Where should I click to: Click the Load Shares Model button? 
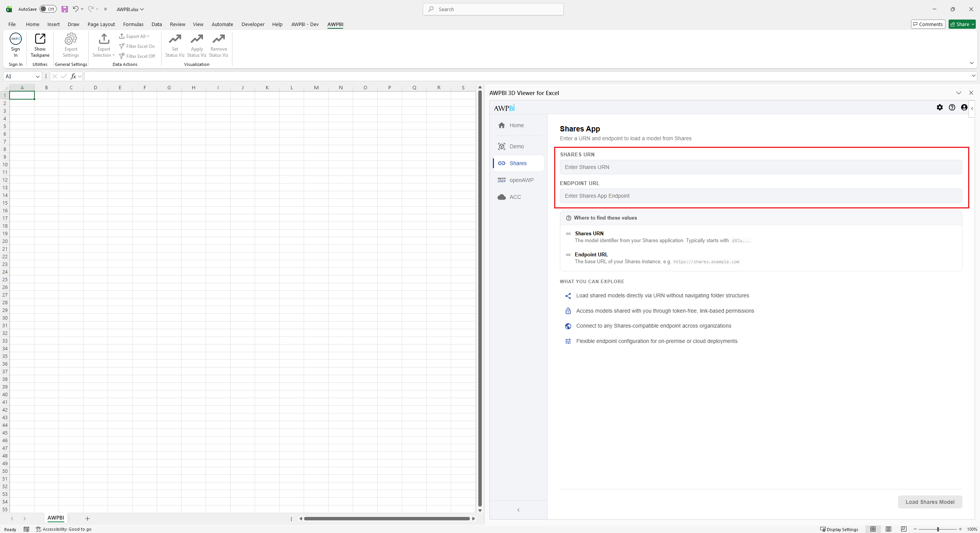[x=930, y=502]
